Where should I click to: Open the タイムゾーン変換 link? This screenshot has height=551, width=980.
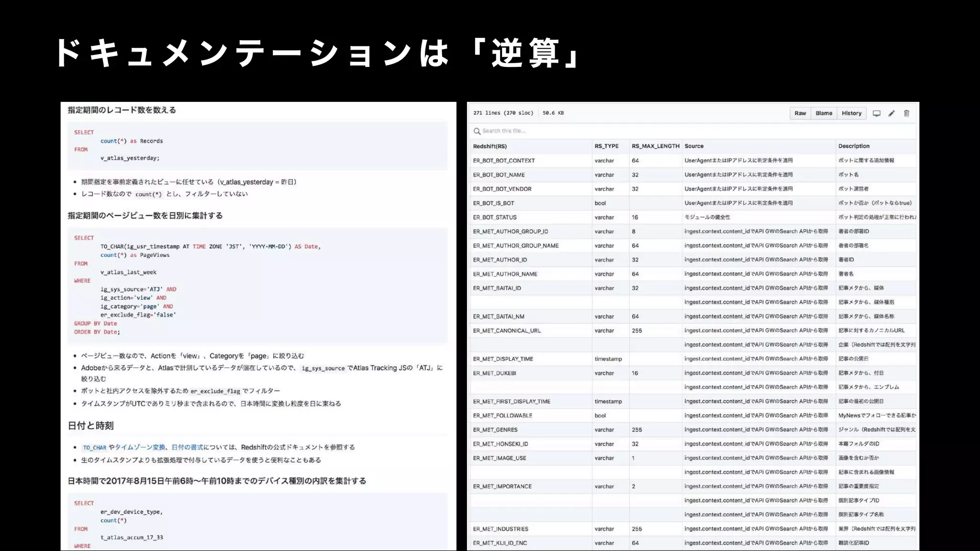(140, 447)
